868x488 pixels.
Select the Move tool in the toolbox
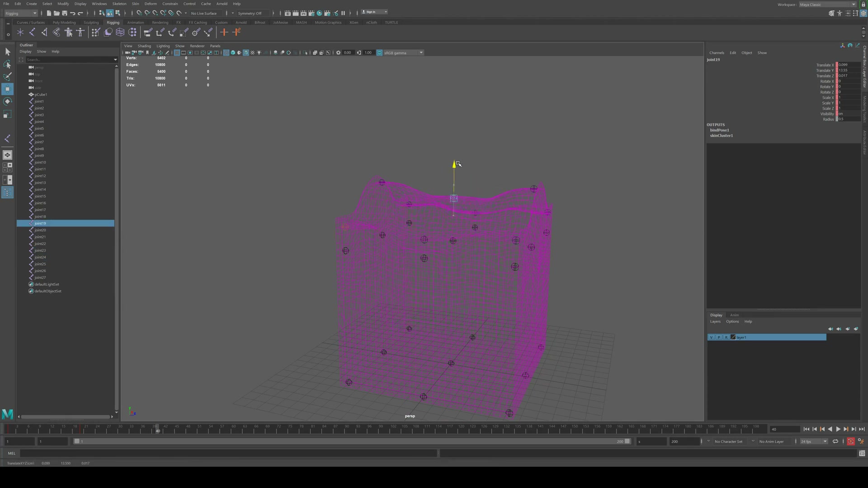[x=7, y=89]
